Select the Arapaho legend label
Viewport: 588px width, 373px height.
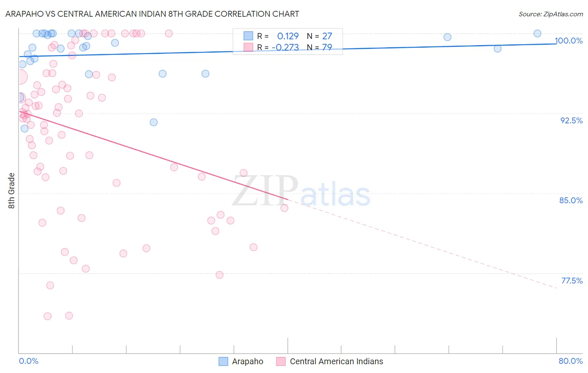248,361
